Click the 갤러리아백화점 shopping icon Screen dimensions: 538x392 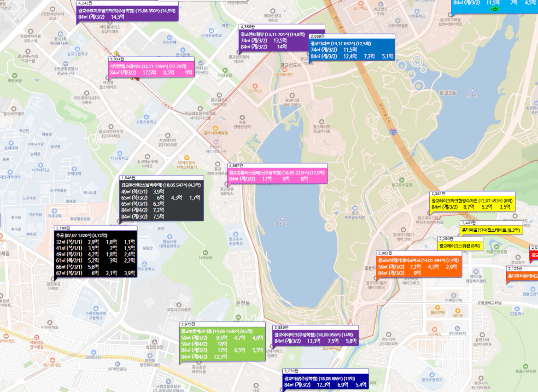[x=215, y=128]
